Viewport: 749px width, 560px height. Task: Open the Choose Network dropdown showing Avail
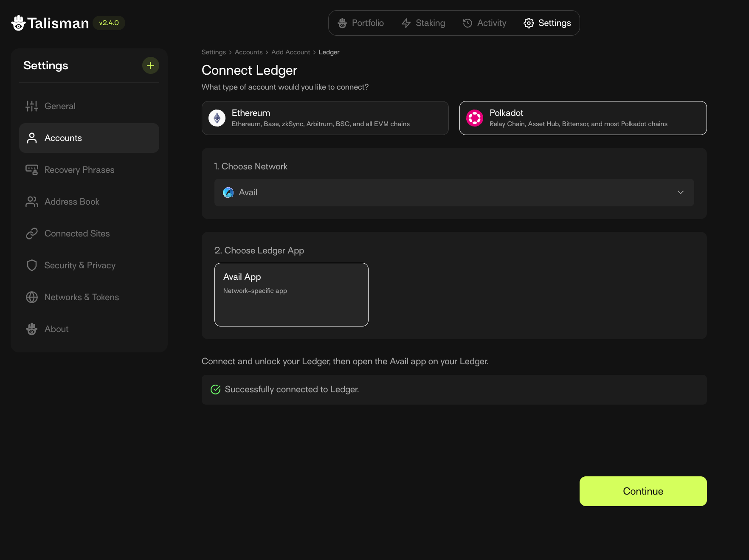tap(453, 192)
